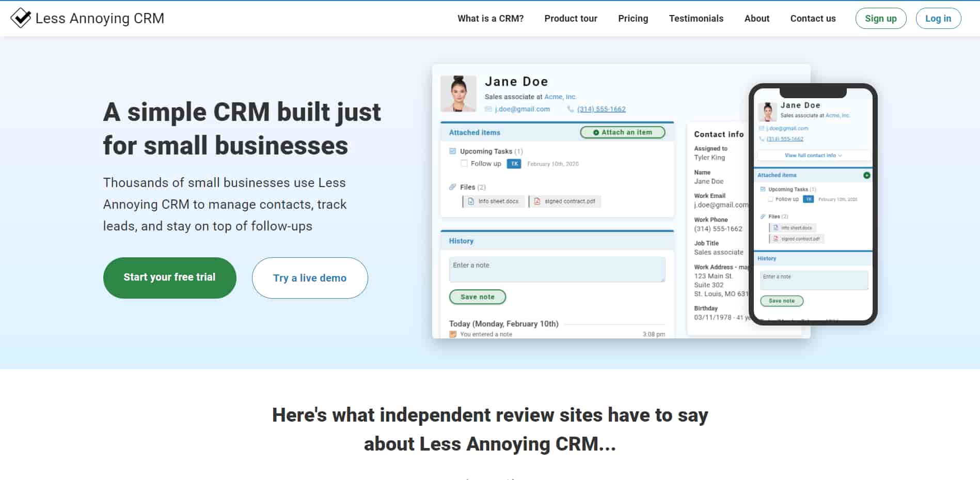Click the green plus icon on phone's Attached items

click(866, 175)
